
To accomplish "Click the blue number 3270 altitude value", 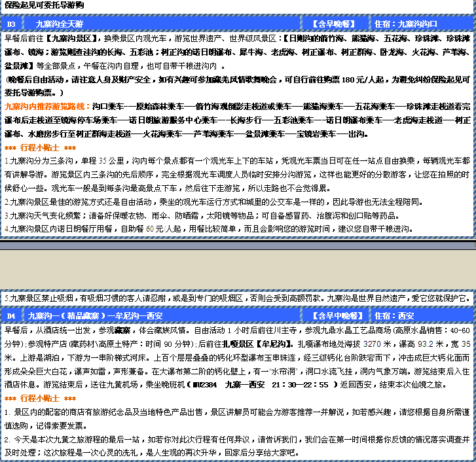I will pos(372,344).
